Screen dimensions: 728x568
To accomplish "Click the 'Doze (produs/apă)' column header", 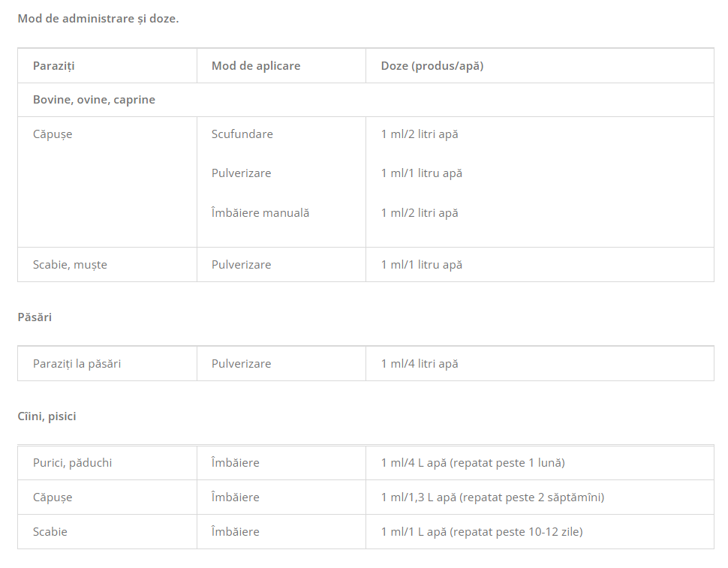I will (x=432, y=66).
